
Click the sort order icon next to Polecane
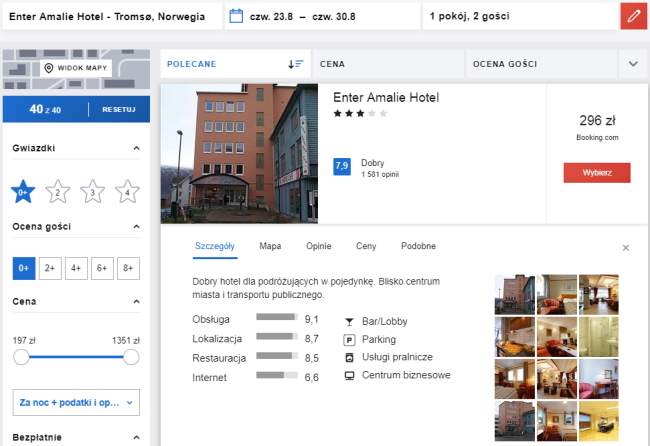pos(295,64)
